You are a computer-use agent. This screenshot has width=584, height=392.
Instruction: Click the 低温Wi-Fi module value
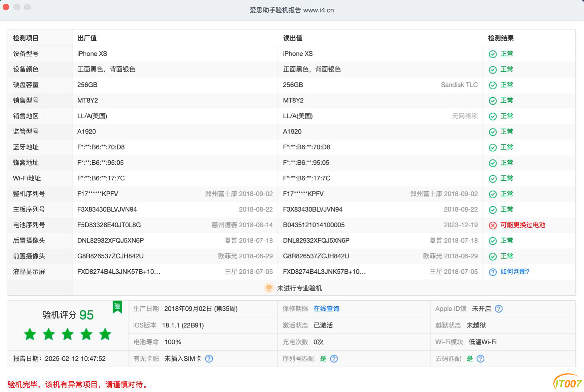click(x=482, y=342)
